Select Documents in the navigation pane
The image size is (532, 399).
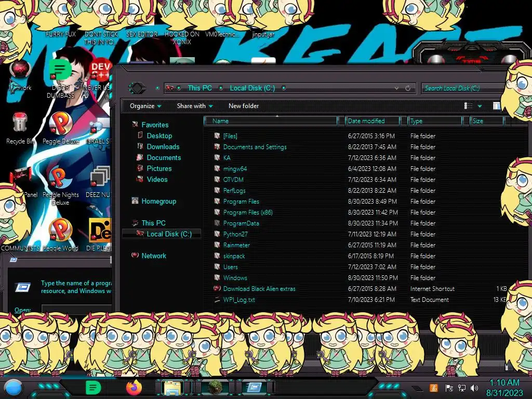[x=164, y=157]
